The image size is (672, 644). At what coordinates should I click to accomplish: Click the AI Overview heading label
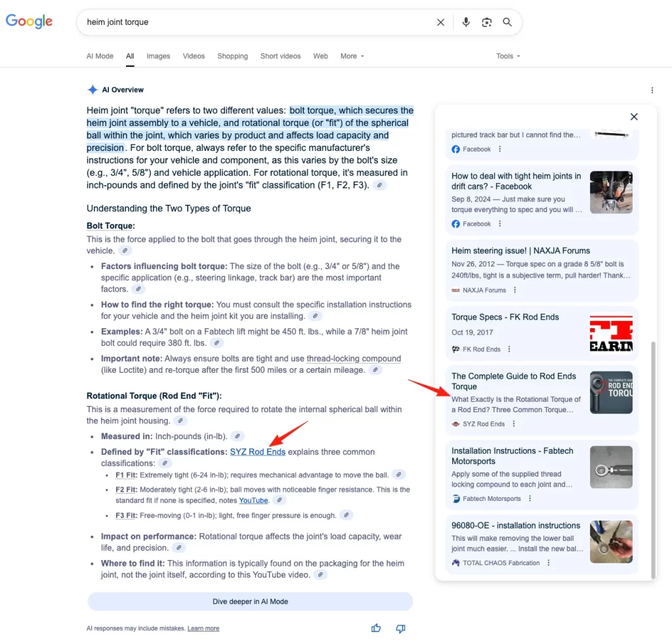(x=123, y=90)
